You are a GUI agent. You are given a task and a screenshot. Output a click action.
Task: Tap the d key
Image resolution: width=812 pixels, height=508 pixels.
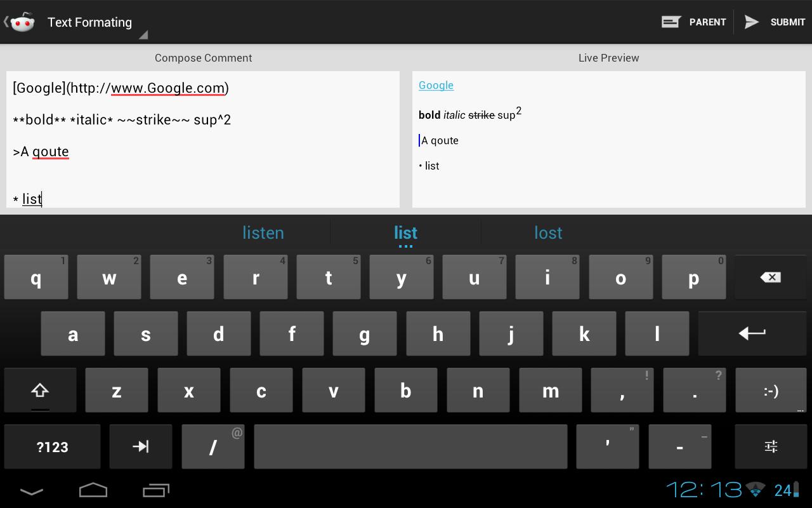(x=219, y=333)
